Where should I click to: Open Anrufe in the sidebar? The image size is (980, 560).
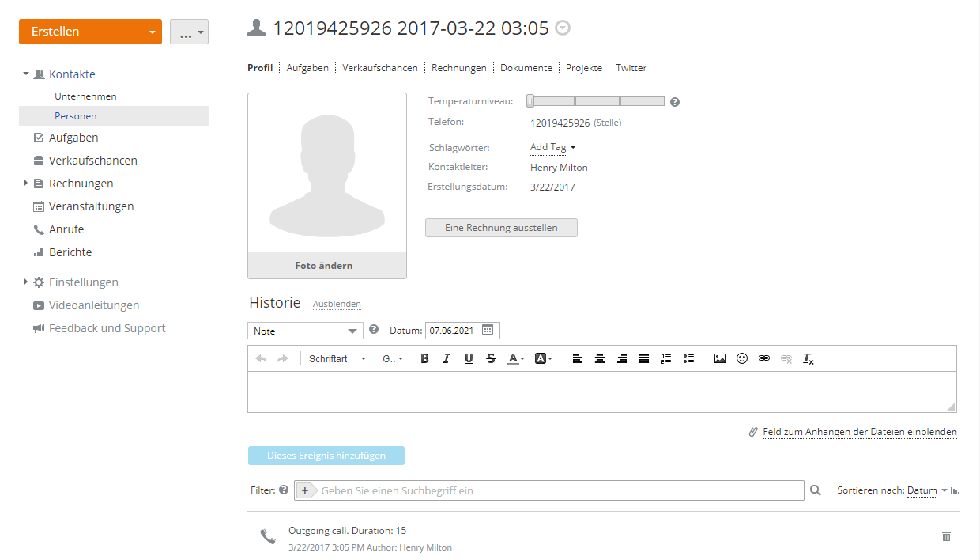click(x=66, y=229)
